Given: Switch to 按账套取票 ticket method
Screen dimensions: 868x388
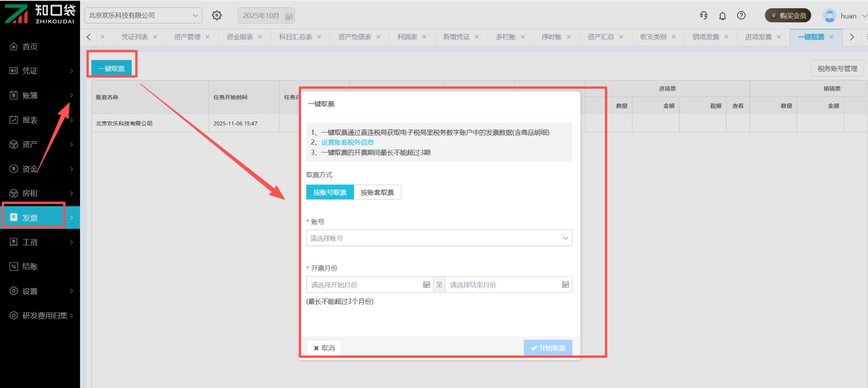Looking at the screenshot, I should pos(377,192).
